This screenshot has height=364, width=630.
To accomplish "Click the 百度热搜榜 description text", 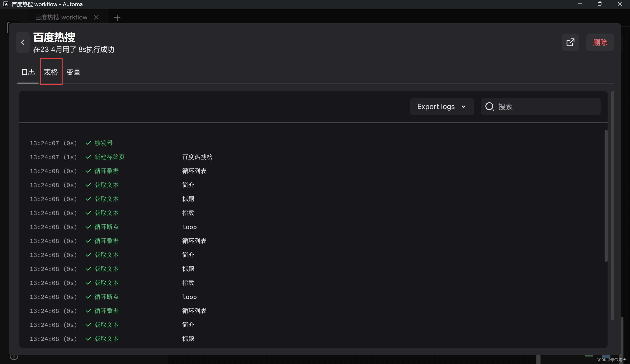I will 197,157.
